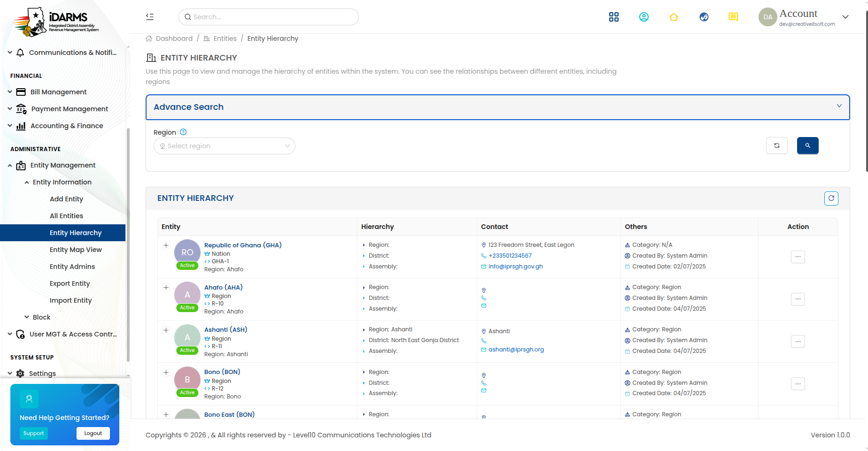Open action menu for Ahafo row
The height and width of the screenshot is (451, 868).
point(798,299)
